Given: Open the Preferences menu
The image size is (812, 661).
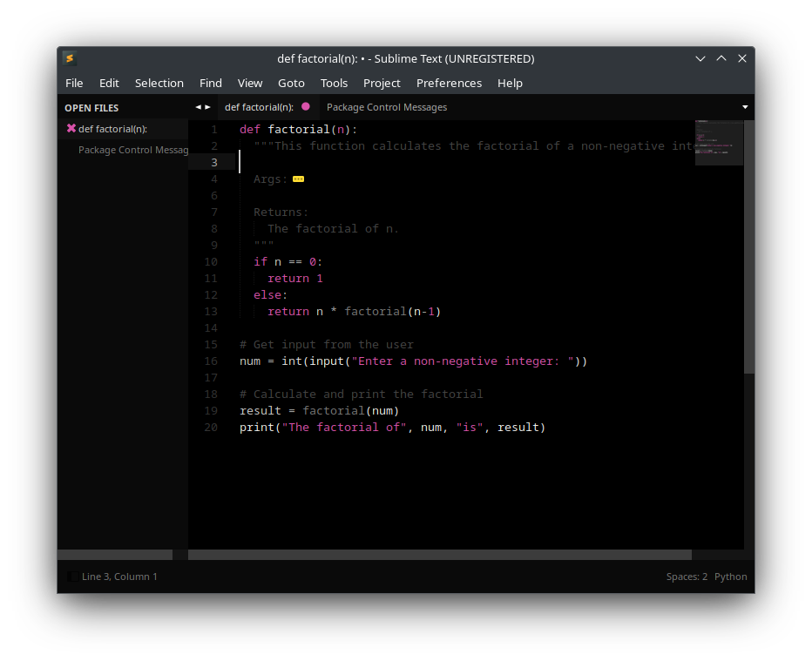Looking at the screenshot, I should [x=449, y=83].
